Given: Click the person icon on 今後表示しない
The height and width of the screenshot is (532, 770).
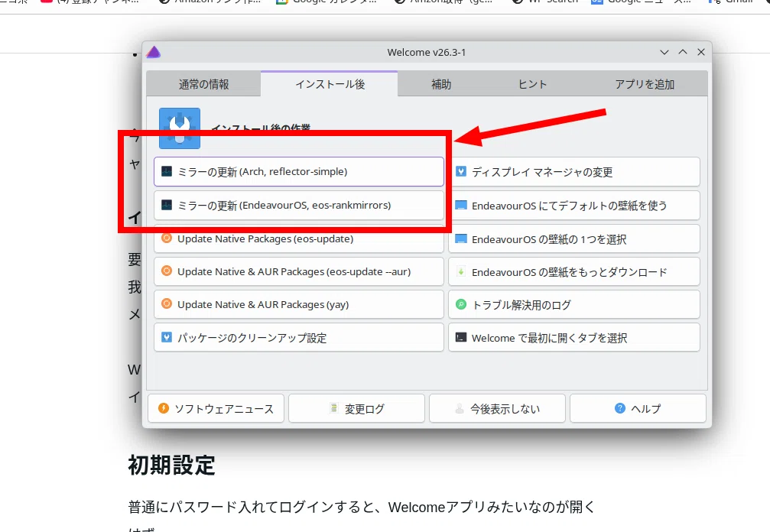Looking at the screenshot, I should click(x=460, y=408).
